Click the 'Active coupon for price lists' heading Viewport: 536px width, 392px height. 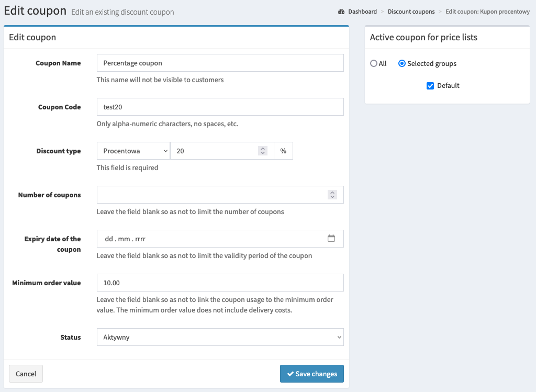point(423,37)
